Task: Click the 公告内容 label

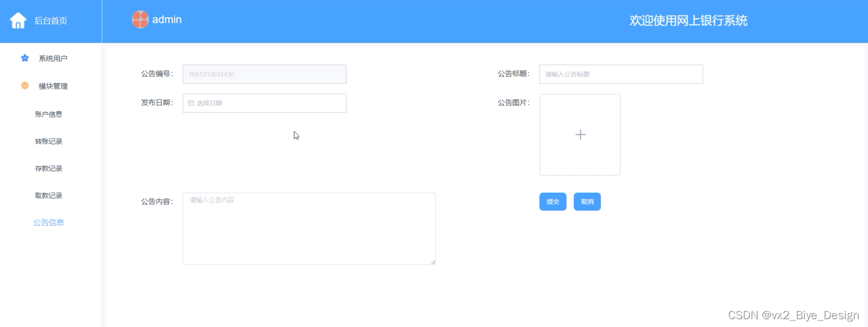Action: tap(157, 202)
